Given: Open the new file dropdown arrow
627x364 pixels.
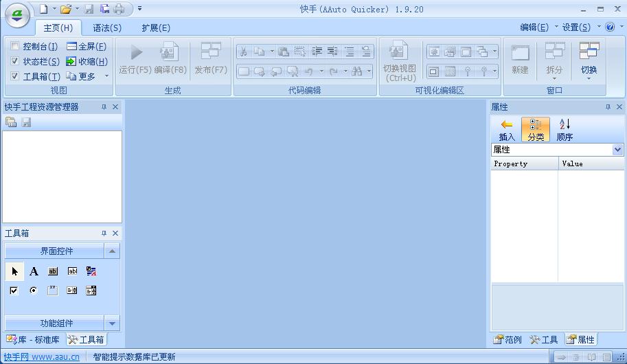Looking at the screenshot, I should 54,8.
